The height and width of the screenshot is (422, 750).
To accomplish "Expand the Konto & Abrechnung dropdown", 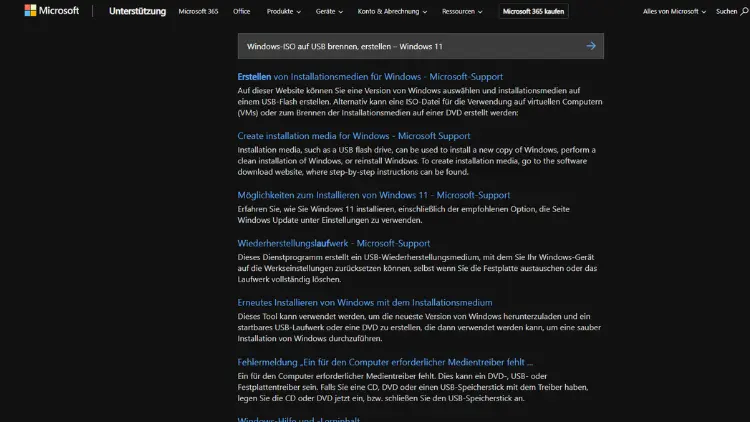I will click(392, 11).
